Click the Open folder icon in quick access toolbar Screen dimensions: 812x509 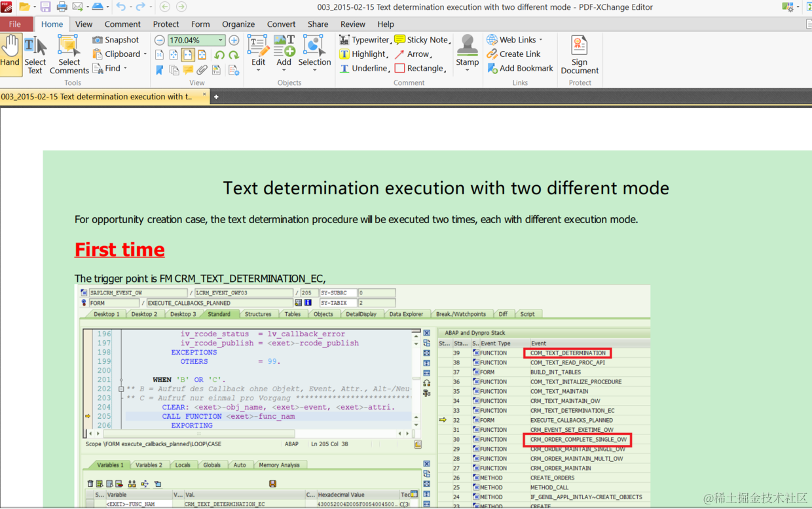[x=24, y=7]
